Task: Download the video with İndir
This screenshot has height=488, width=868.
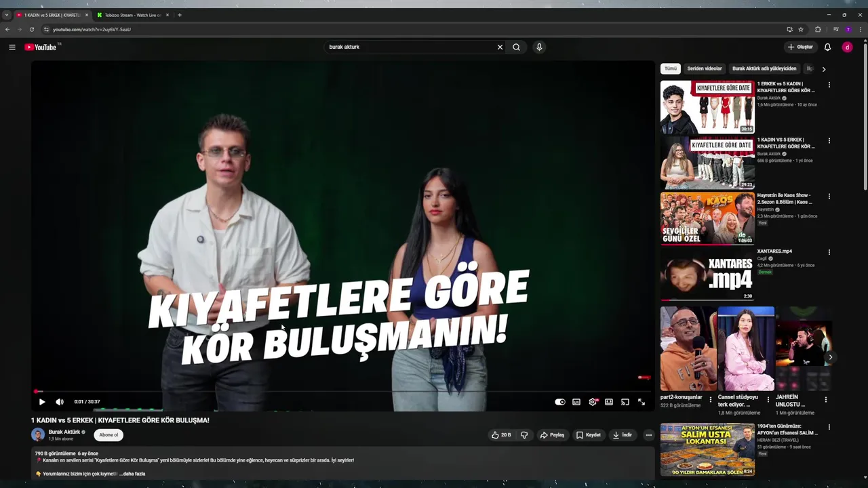Action: [x=622, y=435]
